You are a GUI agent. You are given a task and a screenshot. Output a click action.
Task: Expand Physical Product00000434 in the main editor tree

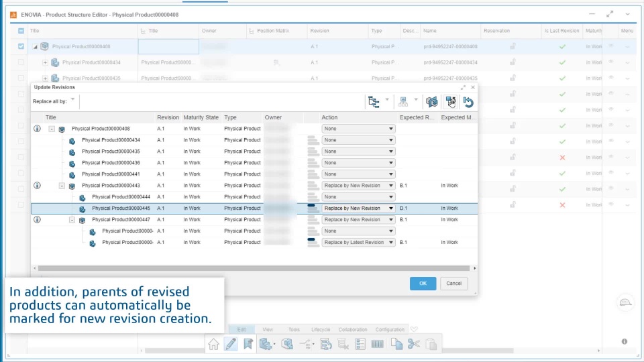[x=45, y=63]
